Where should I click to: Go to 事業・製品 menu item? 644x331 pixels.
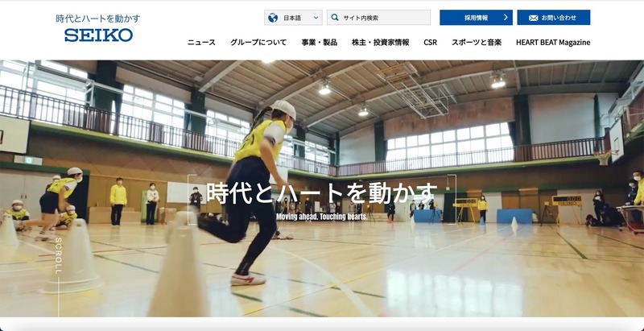tap(319, 42)
